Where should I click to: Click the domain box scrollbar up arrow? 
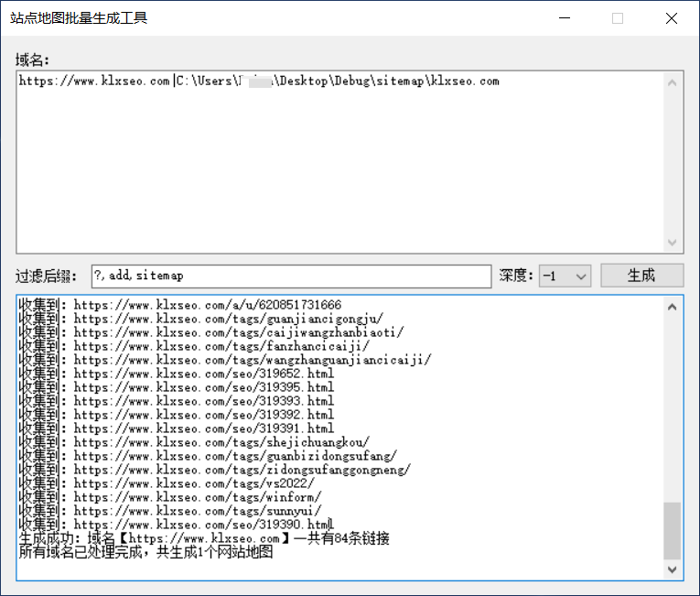tap(672, 83)
